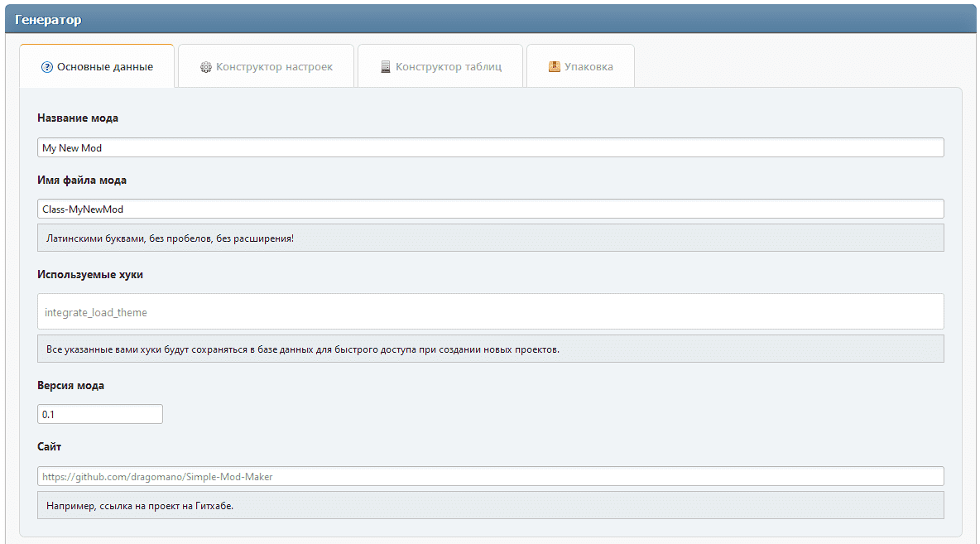
Task: Focus the field containing My New Mod
Action: coord(490,147)
